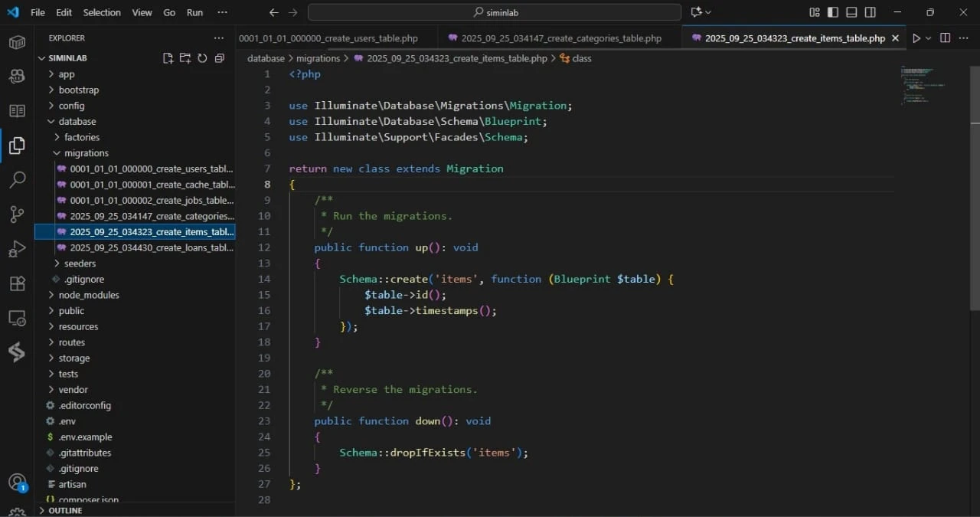Open the Source Control view
The height and width of the screenshot is (517, 980).
click(x=17, y=214)
